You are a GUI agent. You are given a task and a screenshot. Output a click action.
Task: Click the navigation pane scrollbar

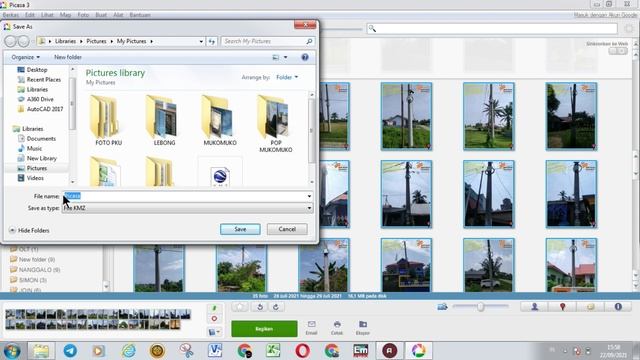coord(73,126)
